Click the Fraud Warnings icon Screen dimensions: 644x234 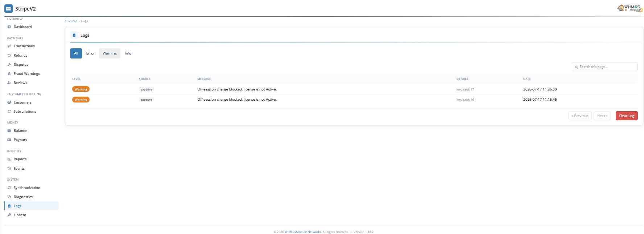click(9, 74)
